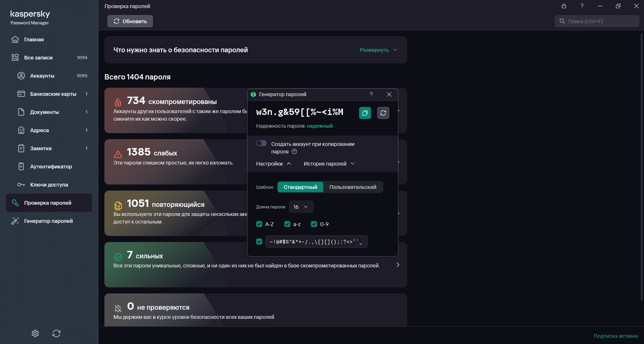
Task: Open the password length dropdown showing 16
Action: pyautogui.click(x=301, y=207)
